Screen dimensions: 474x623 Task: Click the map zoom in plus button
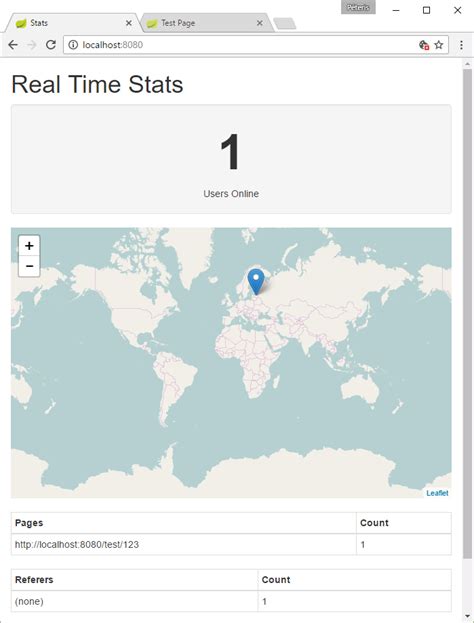click(29, 246)
